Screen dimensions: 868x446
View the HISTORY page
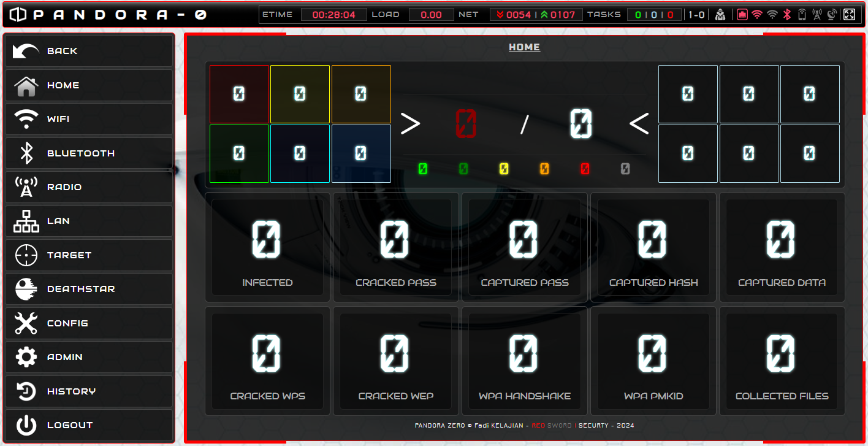click(89, 391)
